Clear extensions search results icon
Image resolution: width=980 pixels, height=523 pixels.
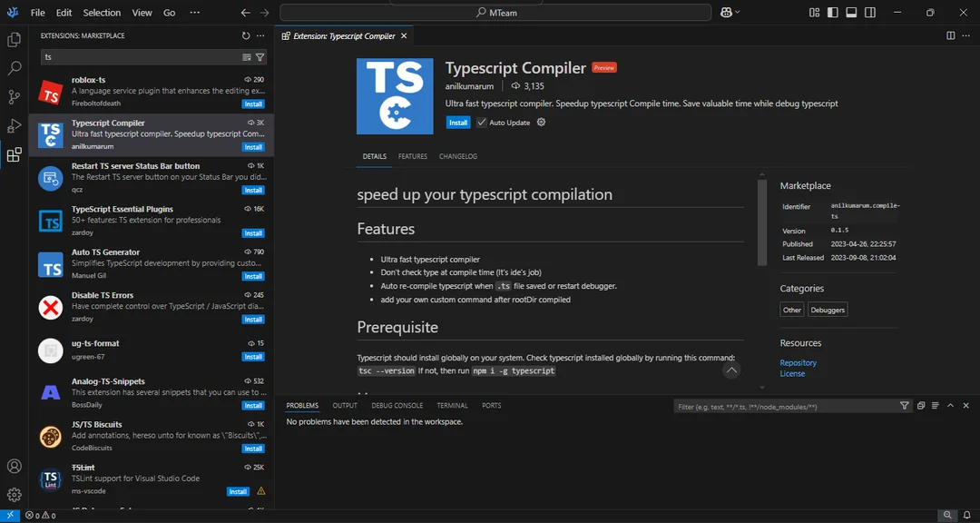[247, 57]
